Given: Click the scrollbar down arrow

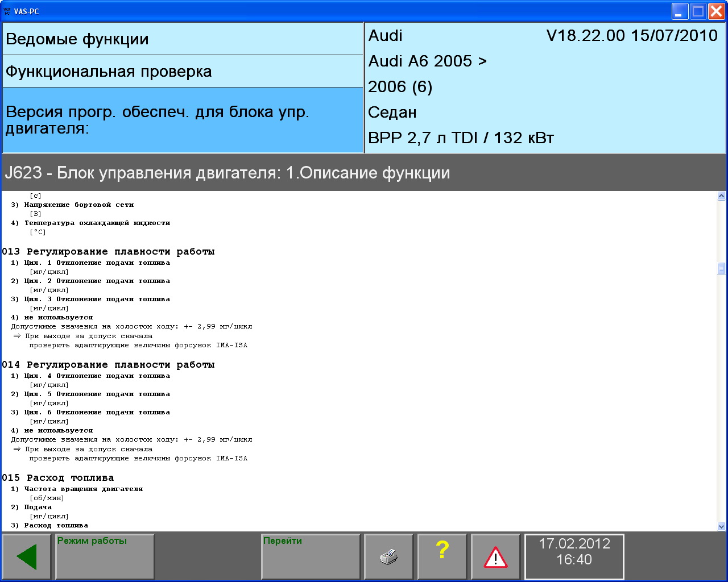Looking at the screenshot, I should [x=721, y=526].
